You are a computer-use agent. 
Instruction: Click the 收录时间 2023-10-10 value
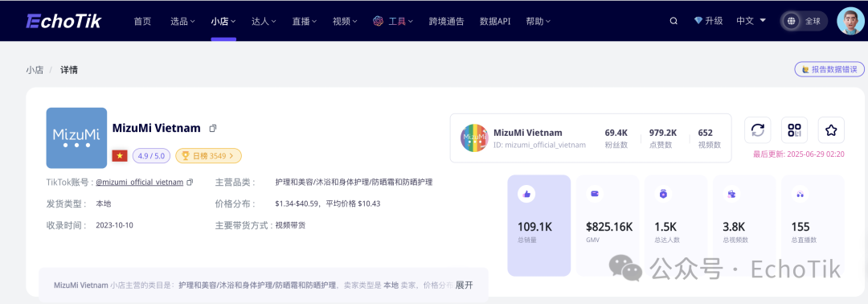tap(115, 225)
